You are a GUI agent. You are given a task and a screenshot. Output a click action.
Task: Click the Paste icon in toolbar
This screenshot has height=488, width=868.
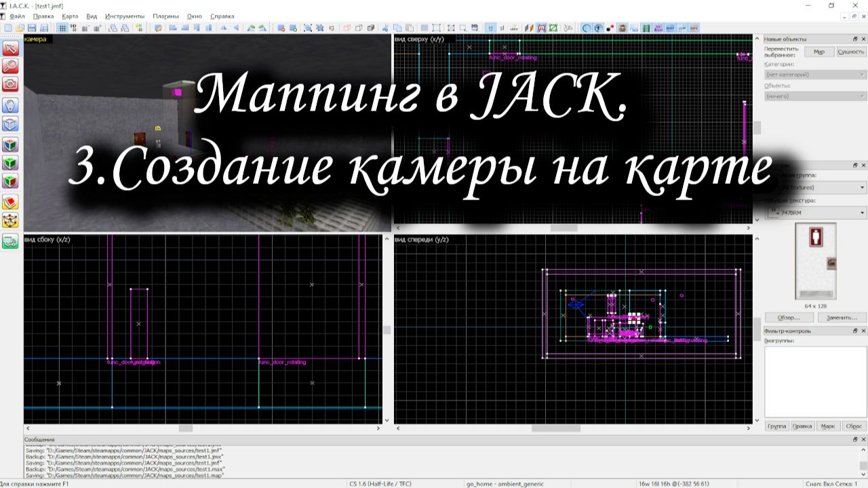(x=410, y=28)
